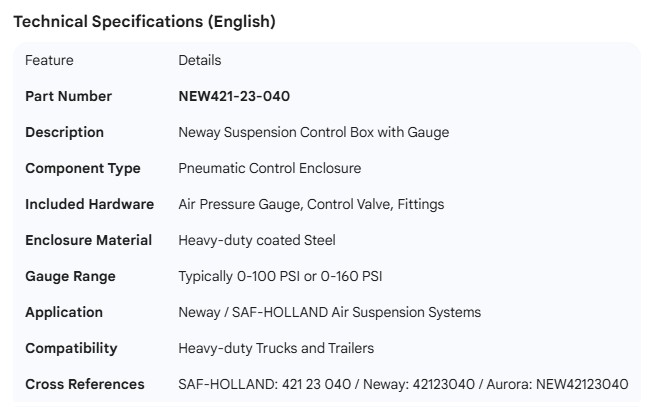Click the SAF-HOLLAND Air Suspension Systems value
Viewport: 648px width, 407px height.
click(x=329, y=312)
